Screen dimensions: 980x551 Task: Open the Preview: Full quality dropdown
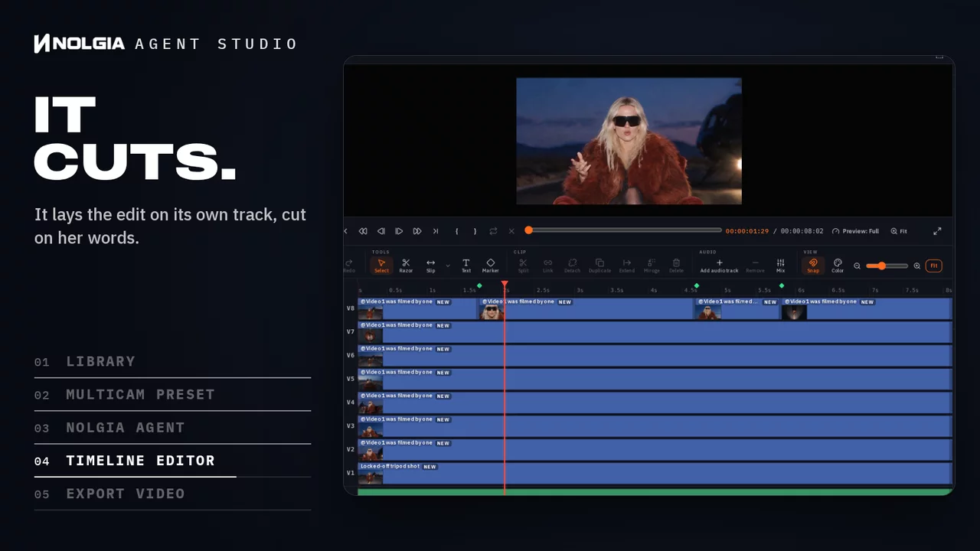(x=855, y=231)
